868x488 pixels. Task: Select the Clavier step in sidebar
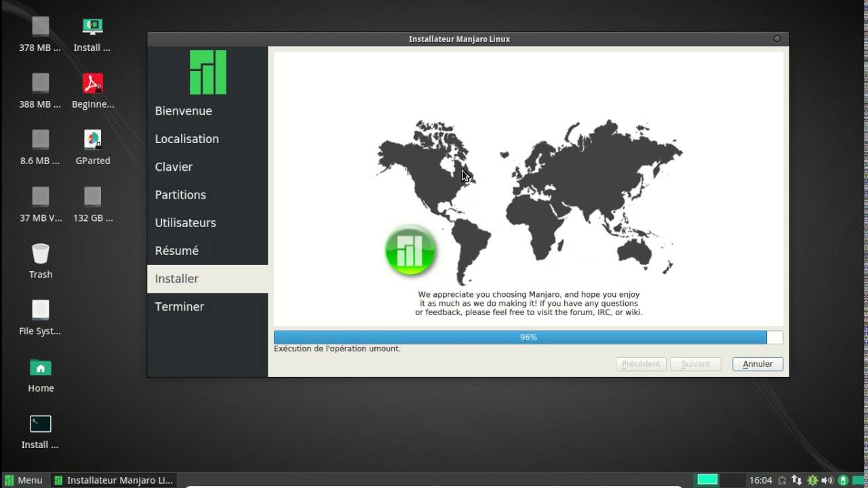click(x=208, y=167)
